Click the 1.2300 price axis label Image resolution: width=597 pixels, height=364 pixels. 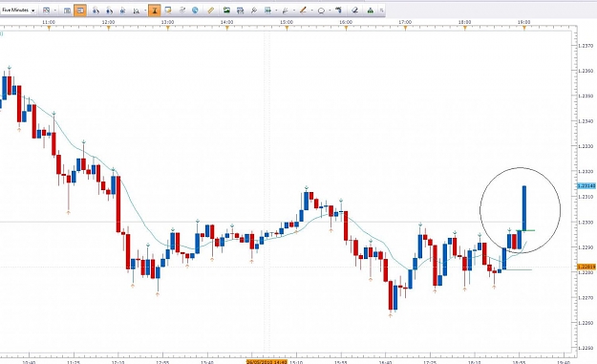pyautogui.click(x=586, y=222)
